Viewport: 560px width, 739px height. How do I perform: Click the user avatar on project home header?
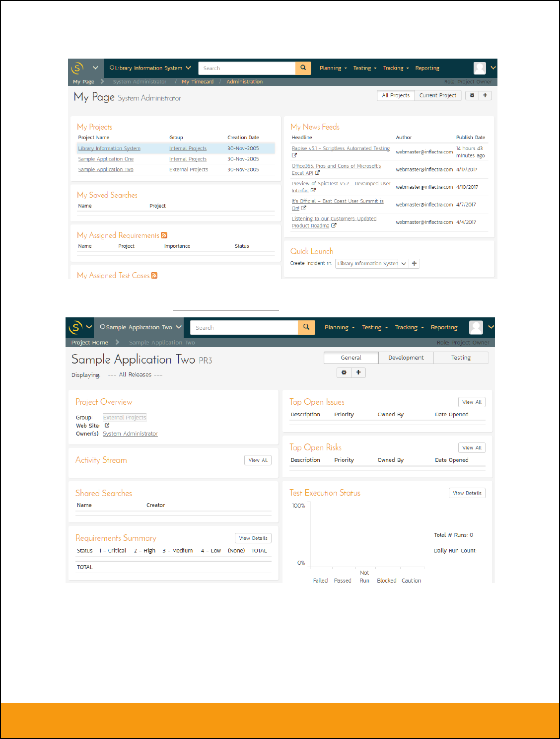pyautogui.click(x=476, y=327)
